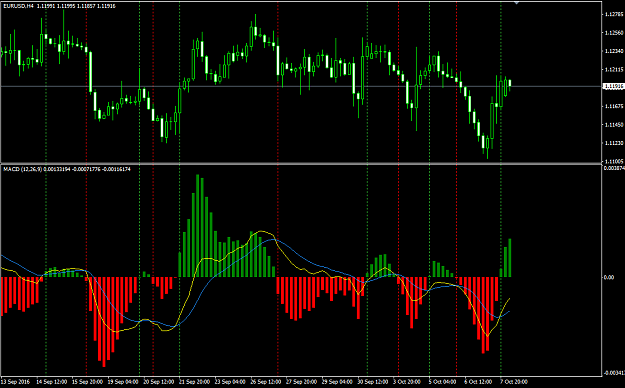Click the 26 Sep 12:00 time label

(266, 382)
